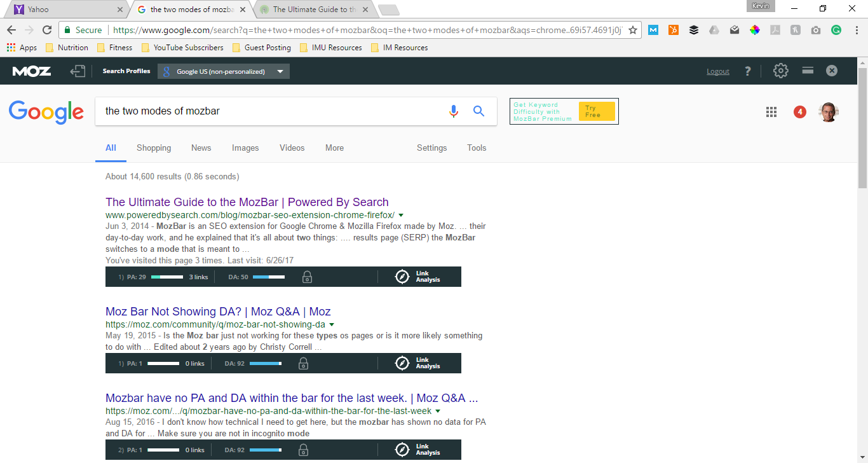Open Moz Bar Not Showing DA result

[218, 312]
